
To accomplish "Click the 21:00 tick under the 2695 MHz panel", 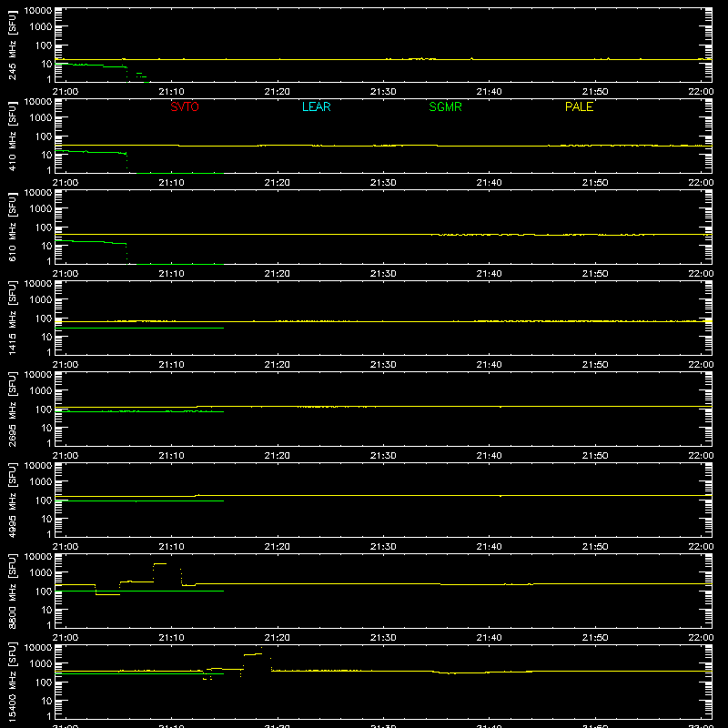I will coord(66,456).
